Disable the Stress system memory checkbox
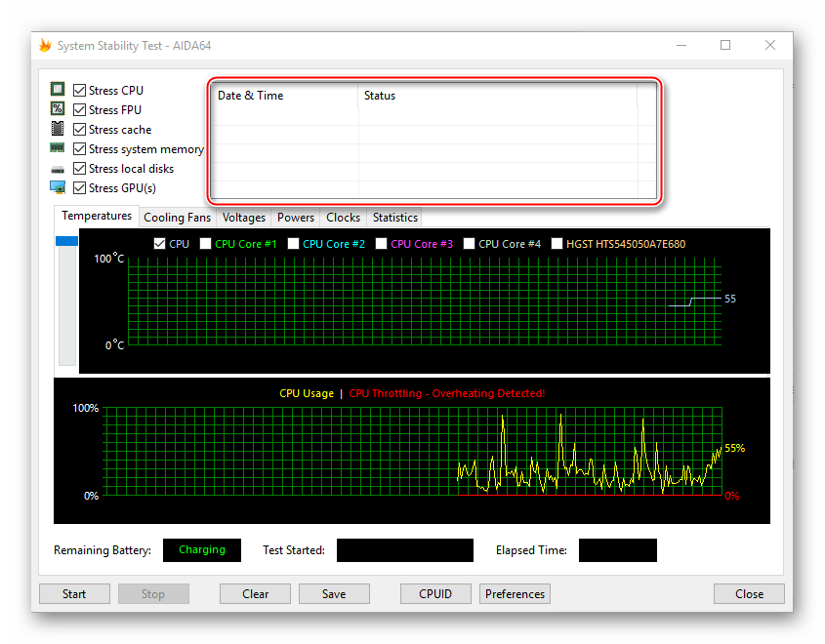 (80, 149)
